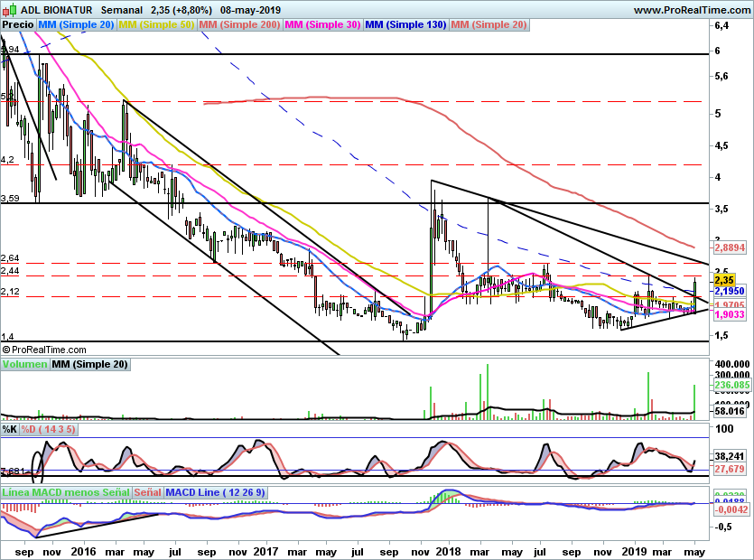754x560 pixels.
Task: Click the candlestick icon beside ADL BIONATUR
Action: click(x=9, y=10)
